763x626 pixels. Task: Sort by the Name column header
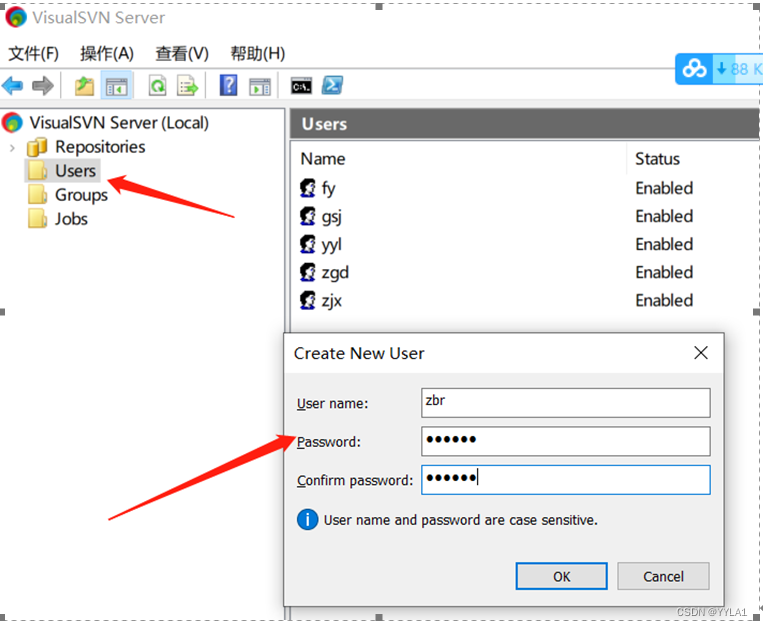[323, 159]
